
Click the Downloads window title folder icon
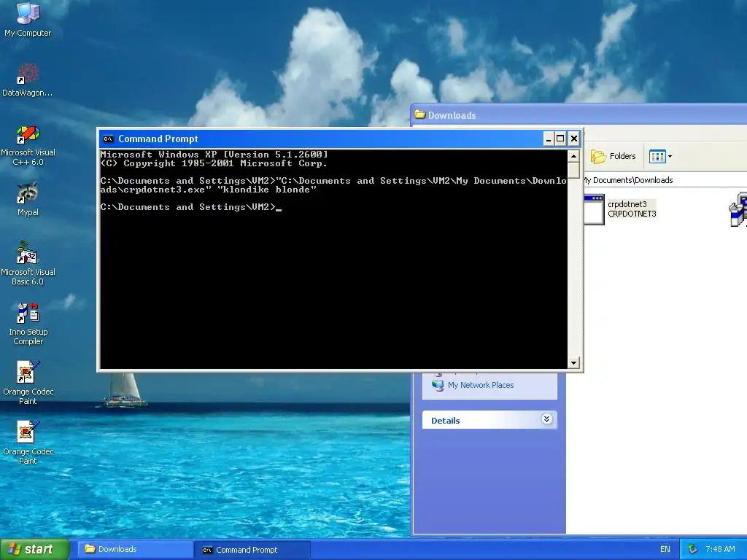point(419,114)
